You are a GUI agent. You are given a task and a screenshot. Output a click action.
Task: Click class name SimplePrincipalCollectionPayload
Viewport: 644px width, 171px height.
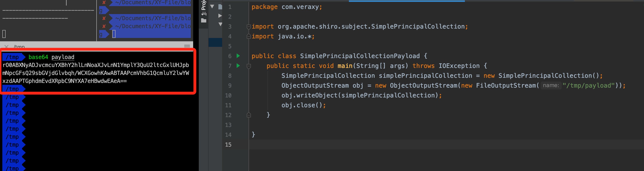[x=360, y=56]
